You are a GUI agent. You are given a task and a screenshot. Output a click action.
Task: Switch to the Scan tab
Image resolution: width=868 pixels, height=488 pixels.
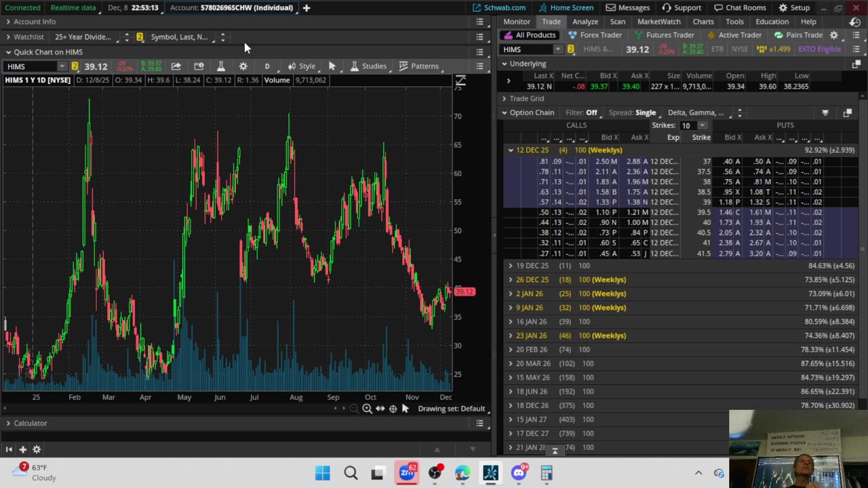(x=618, y=22)
